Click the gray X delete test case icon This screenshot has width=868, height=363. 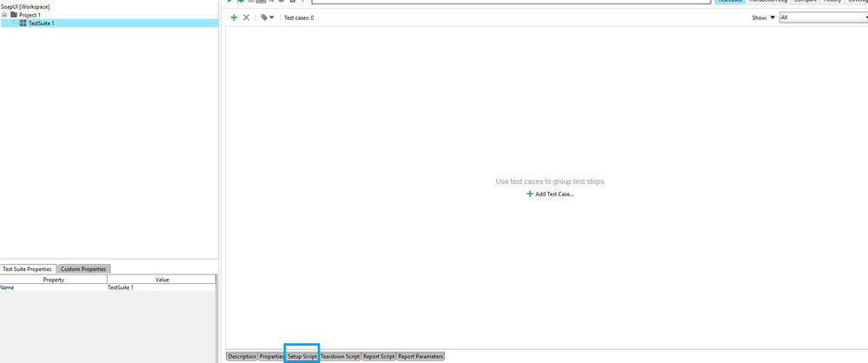(x=247, y=17)
